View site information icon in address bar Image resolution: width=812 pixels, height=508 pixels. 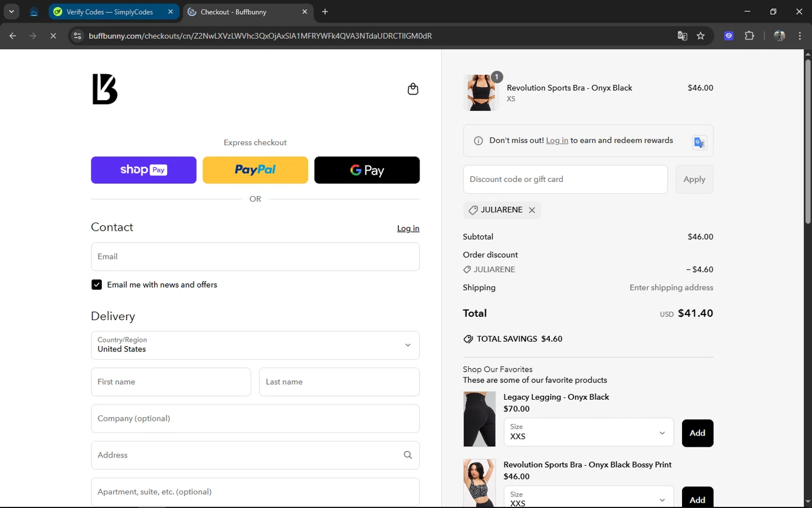click(77, 36)
